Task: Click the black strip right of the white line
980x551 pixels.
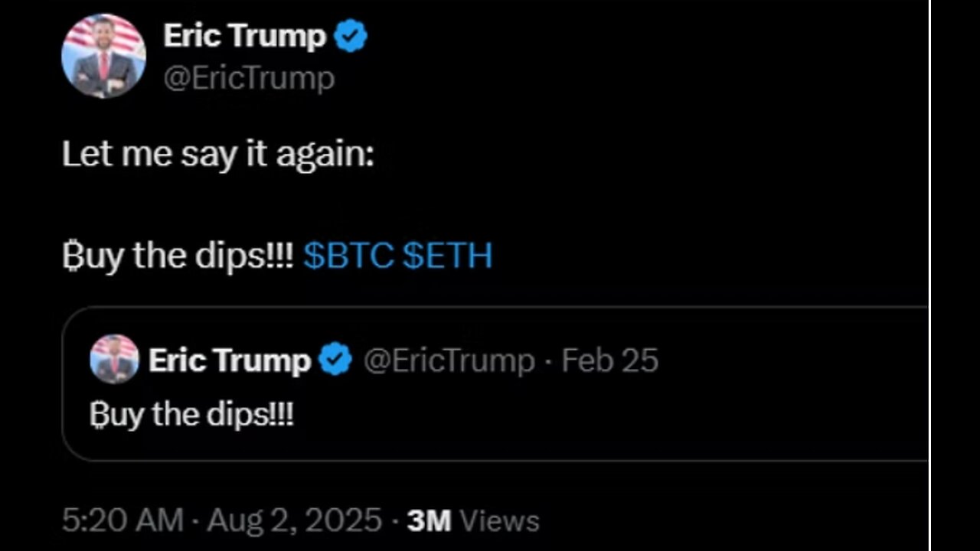Action: click(x=955, y=275)
